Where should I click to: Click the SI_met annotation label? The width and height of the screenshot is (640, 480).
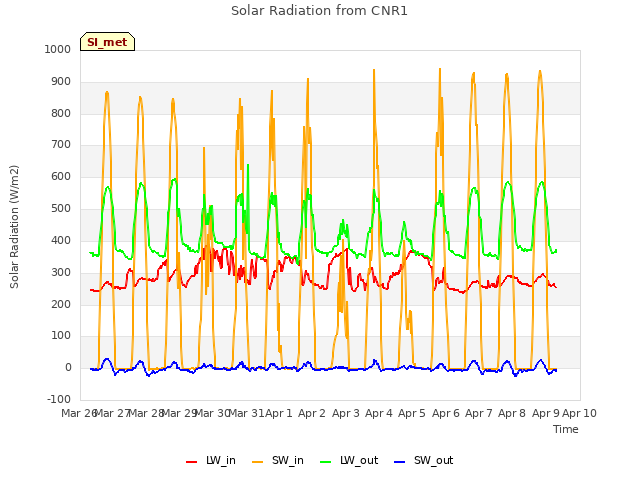[107, 42]
